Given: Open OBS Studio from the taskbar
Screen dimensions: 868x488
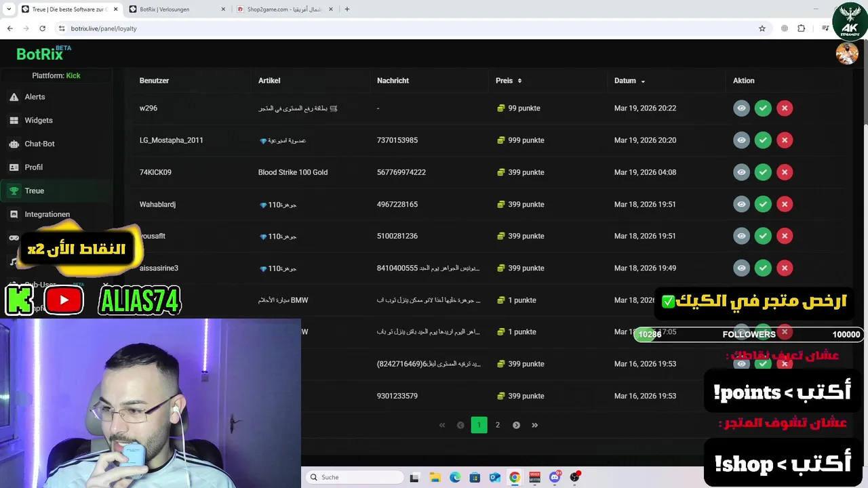Looking at the screenshot, I should coord(575,477).
